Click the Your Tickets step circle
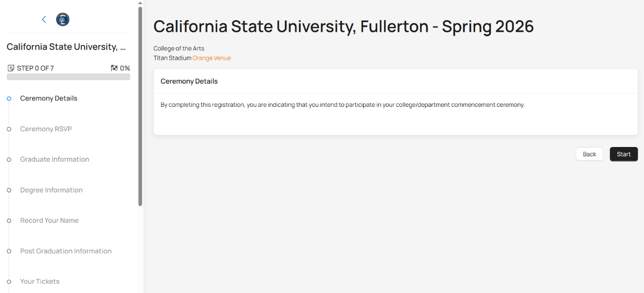 (9, 282)
